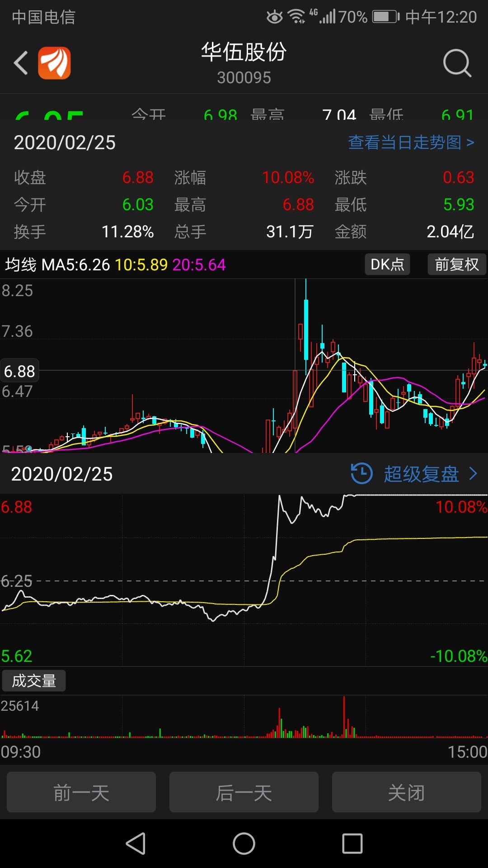Tap the 10.08% value next to 涨幅
This screenshot has width=488, height=868.
[288, 178]
